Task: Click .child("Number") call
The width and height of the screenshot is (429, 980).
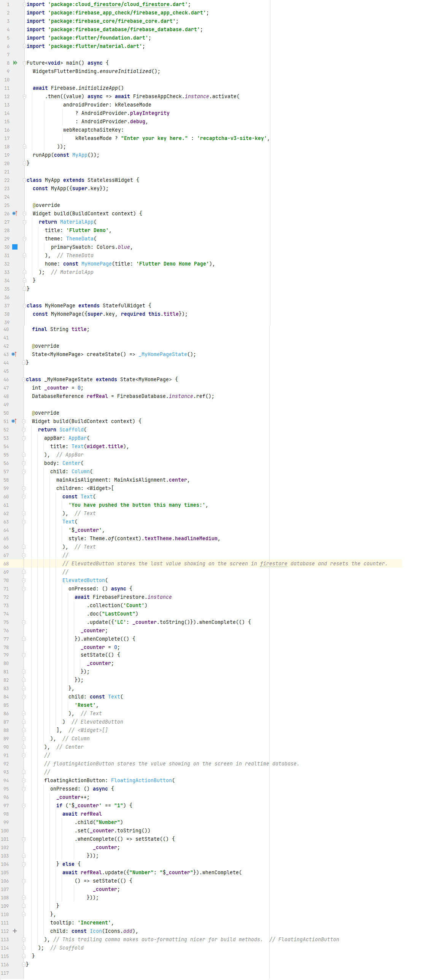Action: point(99,822)
